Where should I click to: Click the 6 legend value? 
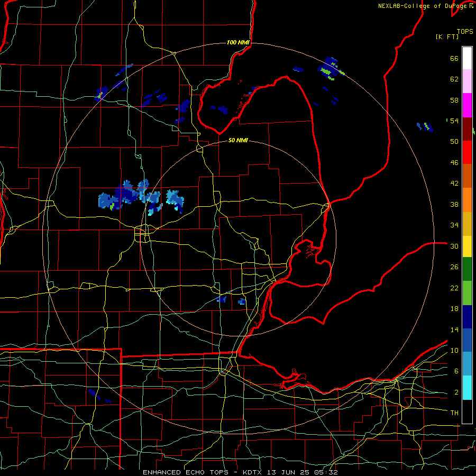[x=456, y=371]
